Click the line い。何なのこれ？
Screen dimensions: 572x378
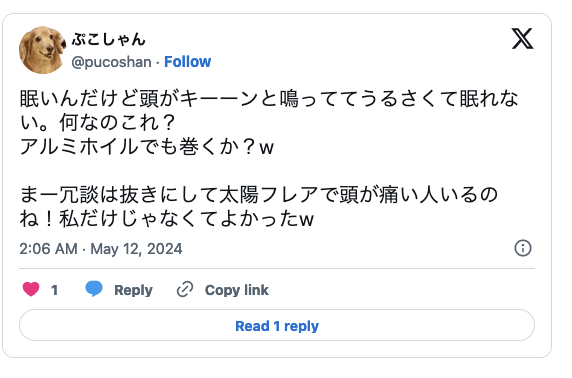click(97, 123)
